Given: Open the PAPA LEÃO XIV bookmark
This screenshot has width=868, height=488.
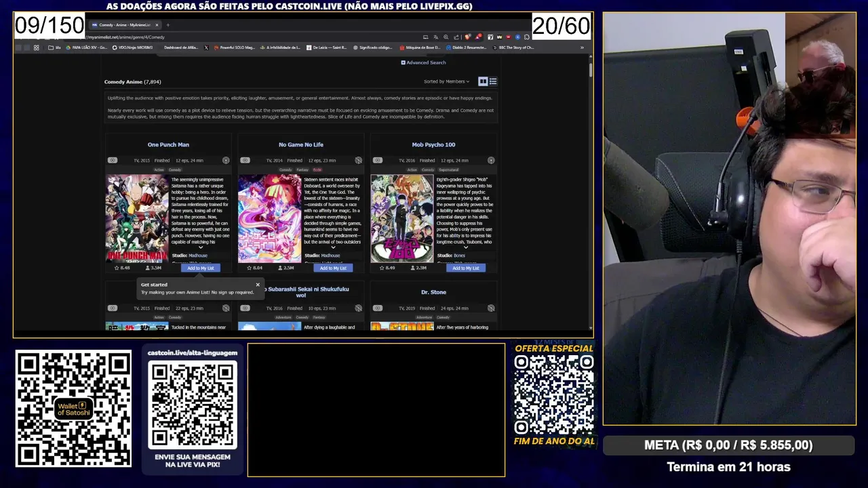Looking at the screenshot, I should click(86, 47).
